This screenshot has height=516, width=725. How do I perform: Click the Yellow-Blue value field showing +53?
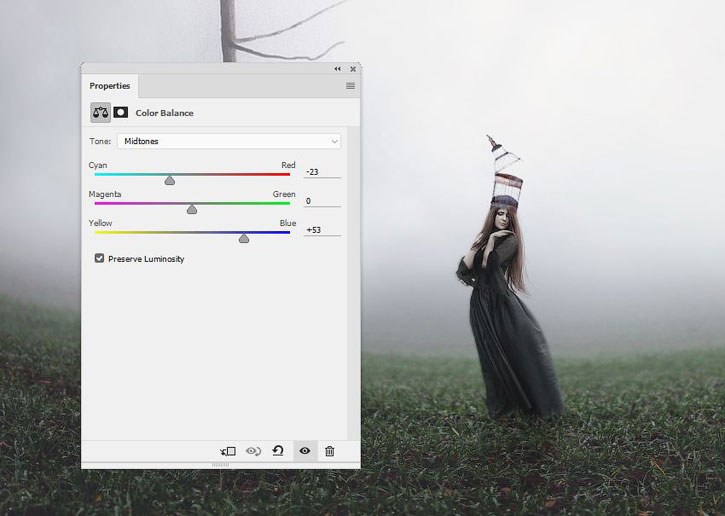click(x=322, y=230)
